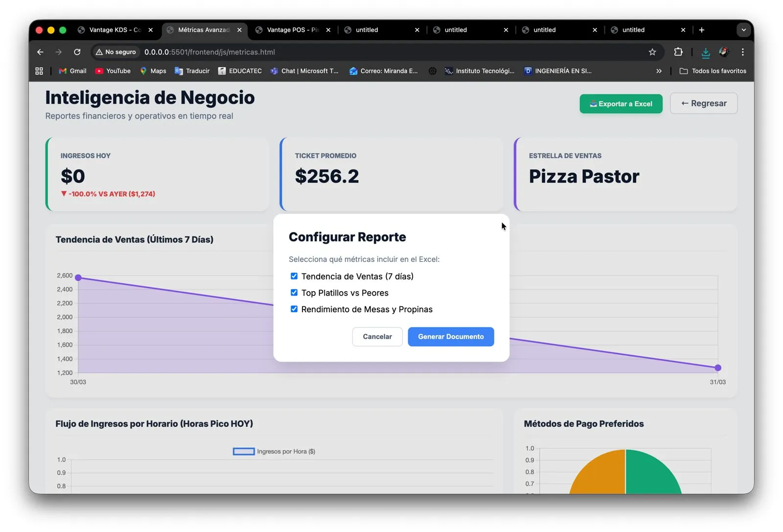Open the browser extensions puzzle icon
Image resolution: width=783 pixels, height=532 pixels.
coord(678,52)
